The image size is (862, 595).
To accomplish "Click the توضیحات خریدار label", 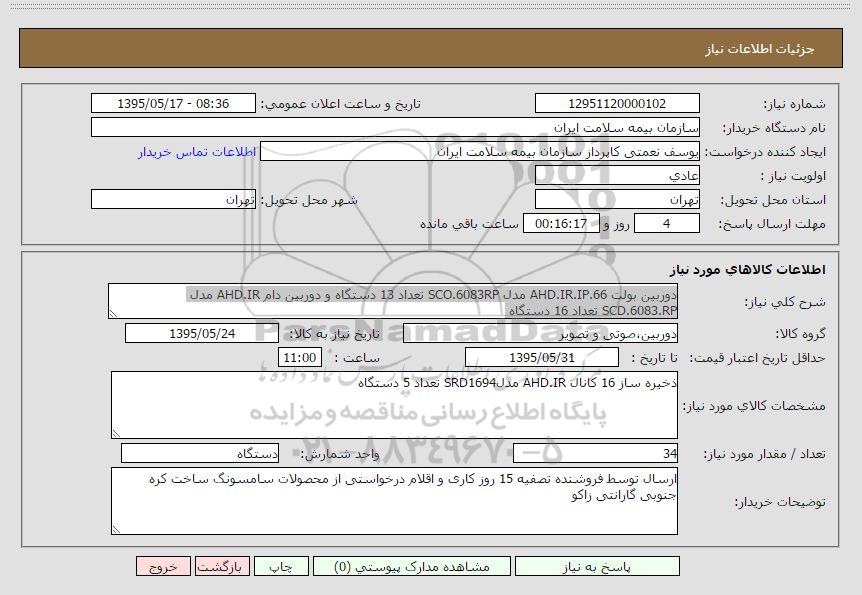I will point(780,503).
